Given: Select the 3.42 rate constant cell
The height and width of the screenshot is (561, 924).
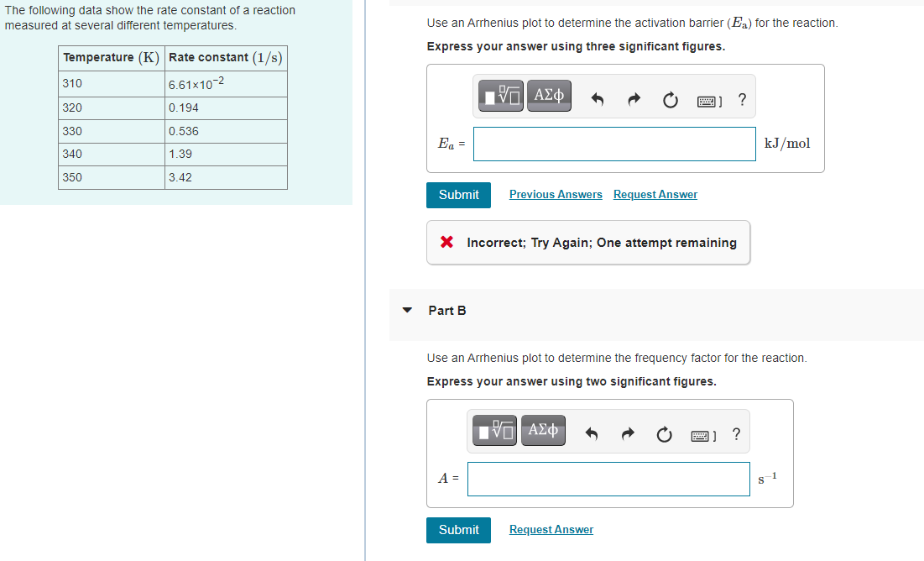Looking at the screenshot, I should click(227, 177).
